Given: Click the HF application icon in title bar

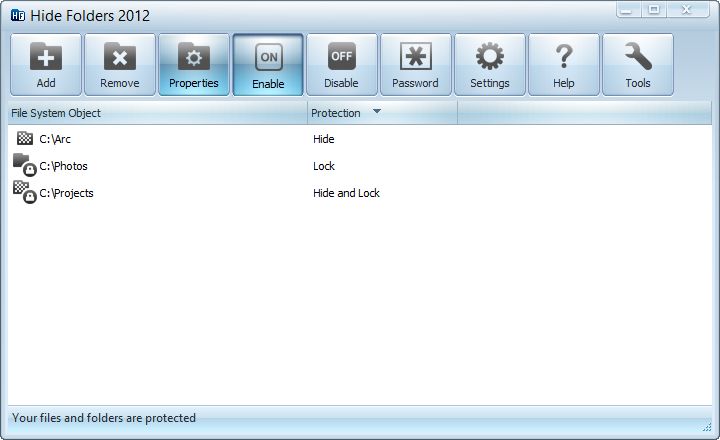Looking at the screenshot, I should coord(18,16).
